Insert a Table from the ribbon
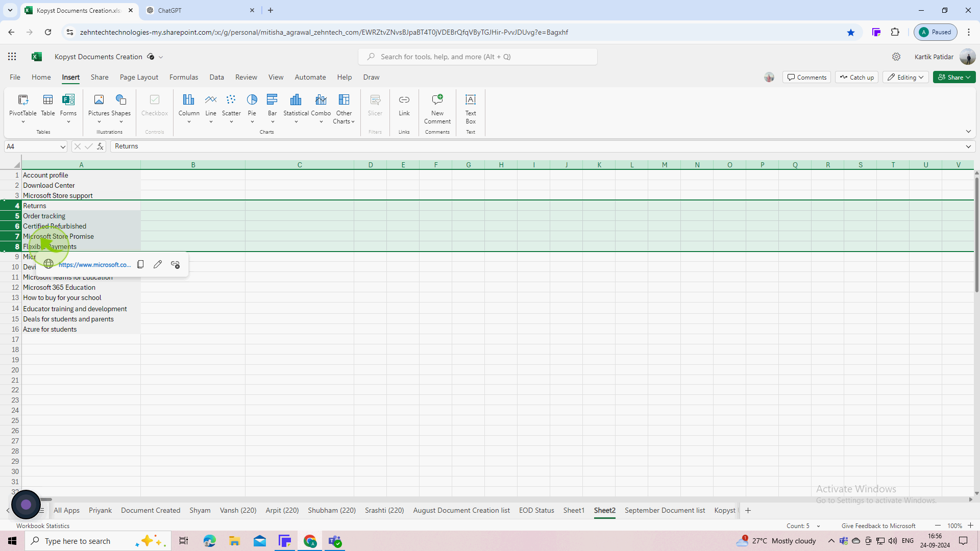Image resolution: width=980 pixels, height=551 pixels. (x=48, y=106)
